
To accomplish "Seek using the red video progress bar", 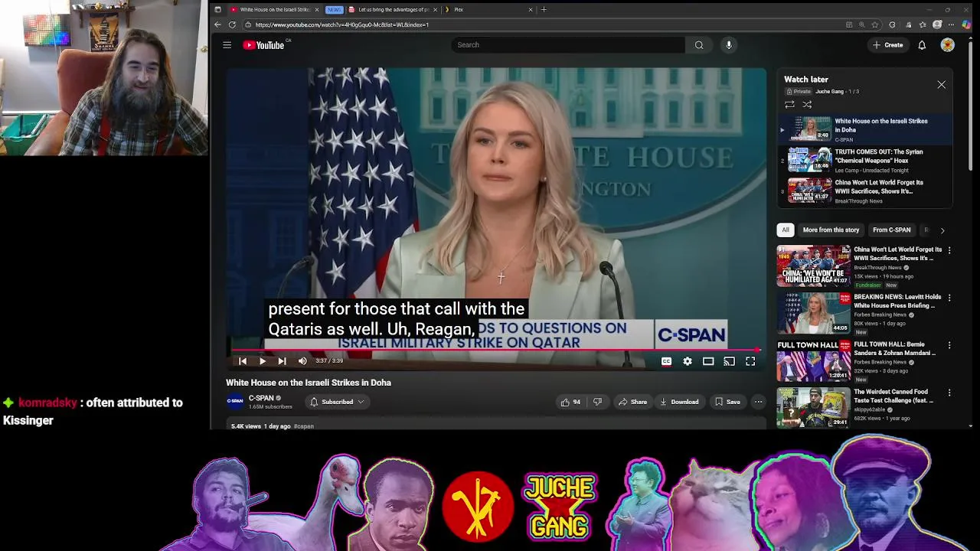I will coord(496,350).
